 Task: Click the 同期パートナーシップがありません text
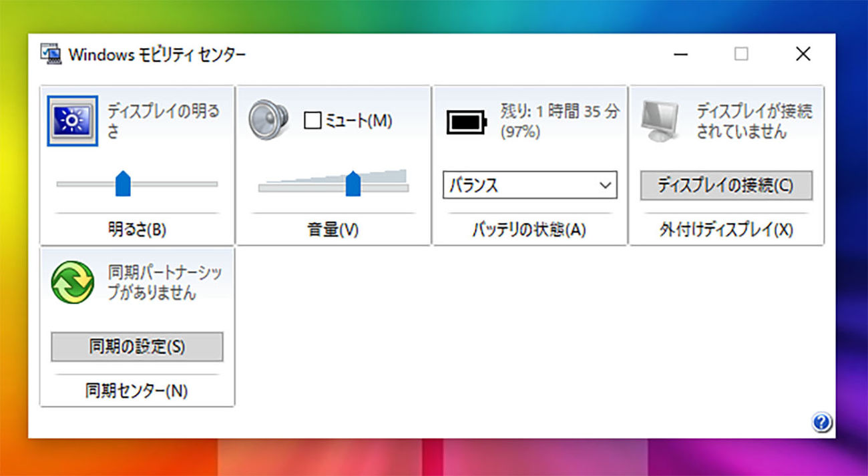165,282
